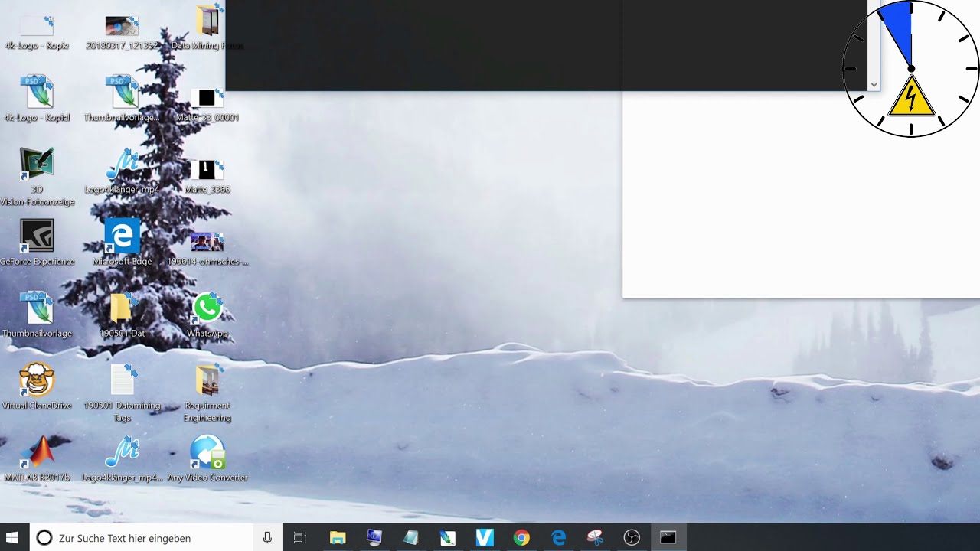
Task: Click the scrollbar down arrow in the dark window
Action: point(874,85)
